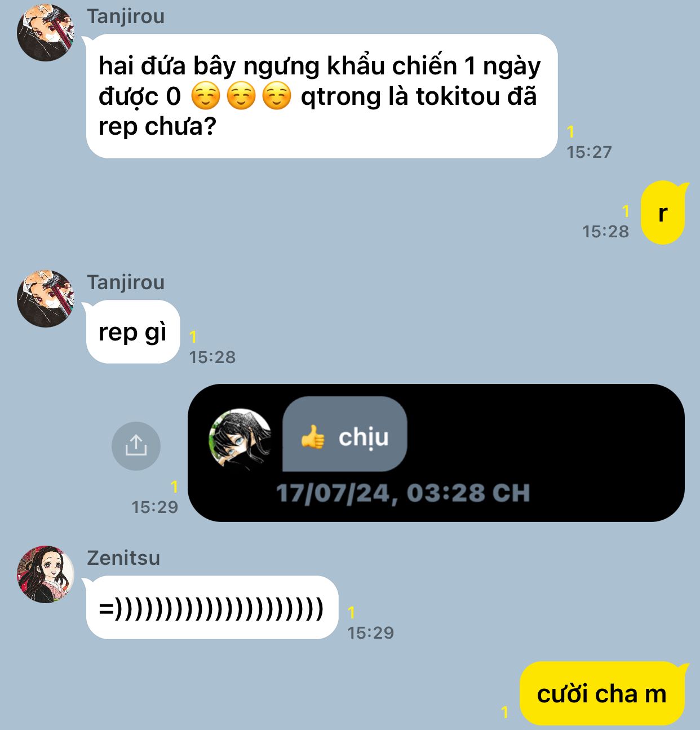The image size is (700, 730).
Task: Tap the avatar inside the black screenshot image
Action: click(x=240, y=438)
